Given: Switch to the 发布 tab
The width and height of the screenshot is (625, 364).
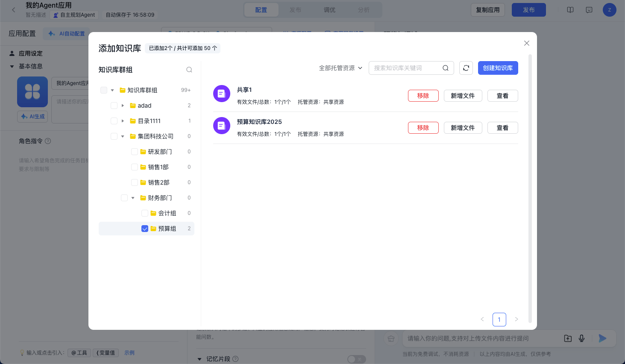Looking at the screenshot, I should pyautogui.click(x=295, y=10).
